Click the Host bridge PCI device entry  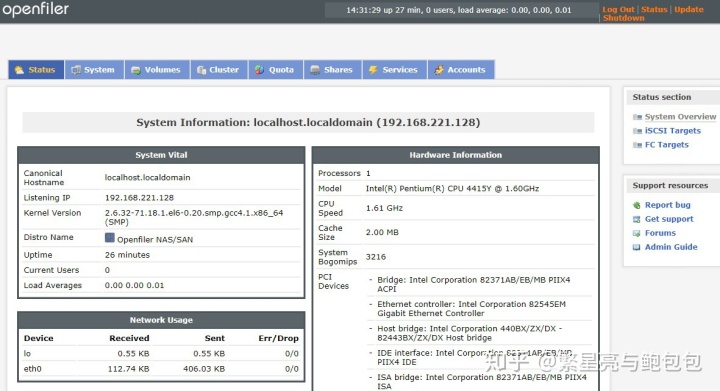470,333
